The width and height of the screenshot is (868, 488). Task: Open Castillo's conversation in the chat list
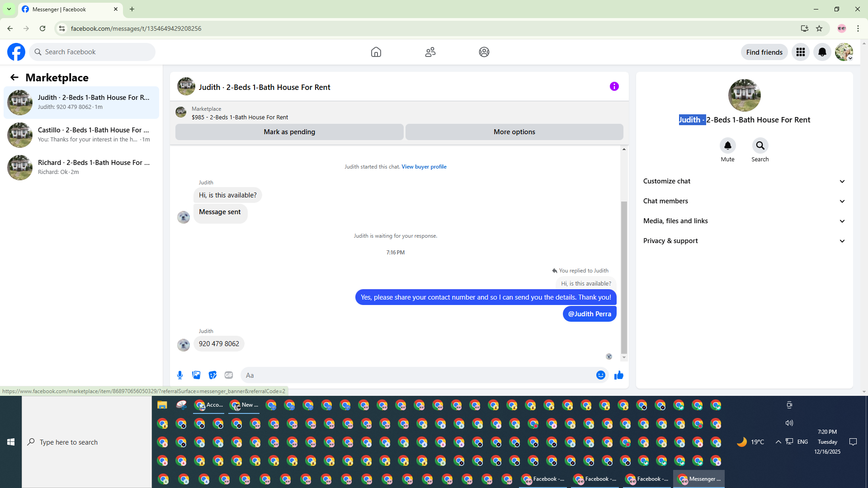[81, 135]
